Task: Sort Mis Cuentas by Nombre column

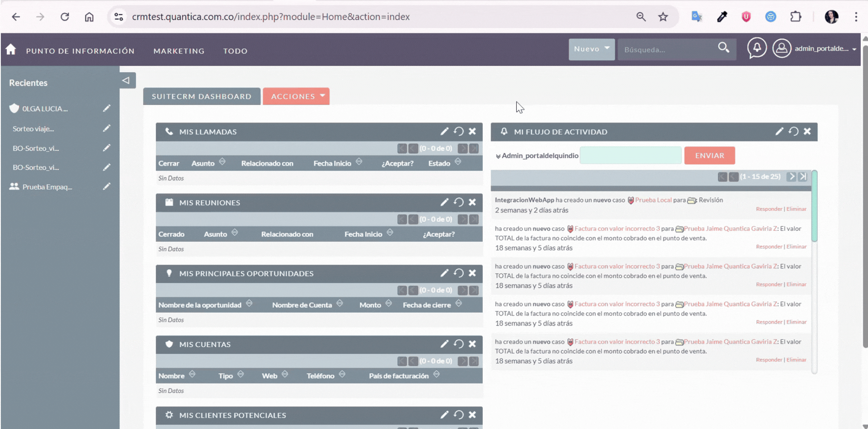Action: 171,376
